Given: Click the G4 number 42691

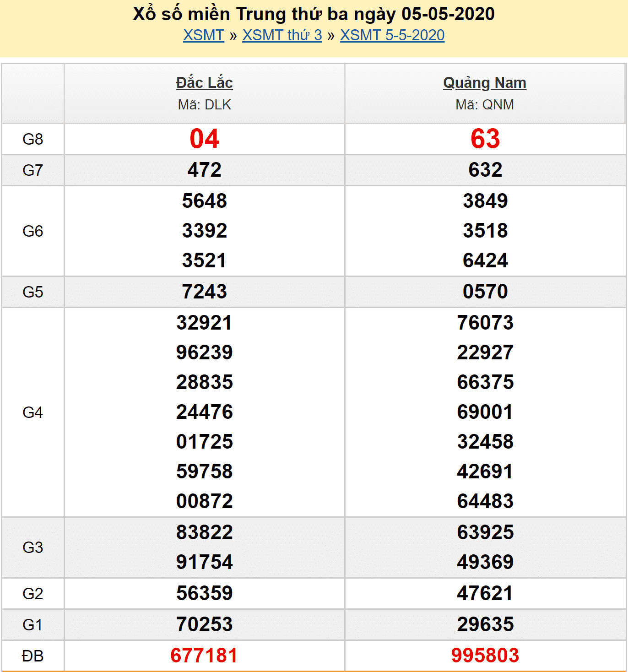Looking at the screenshot, I should (x=485, y=471).
